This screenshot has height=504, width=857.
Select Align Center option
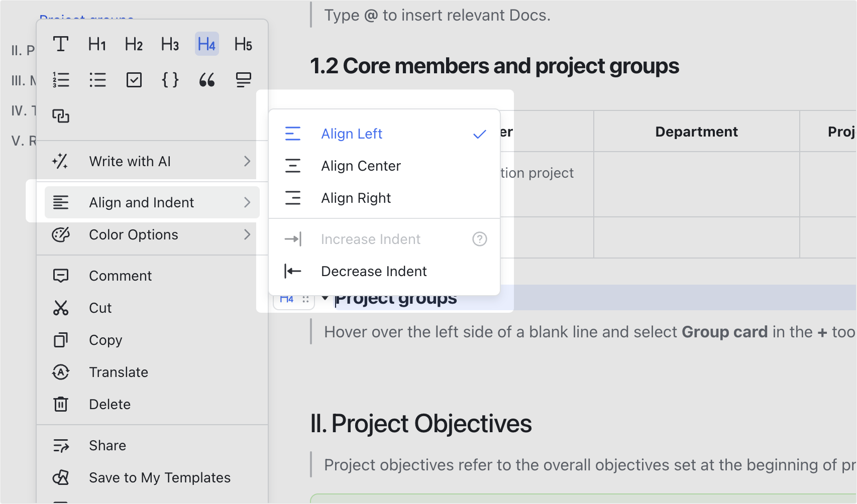pos(384,166)
